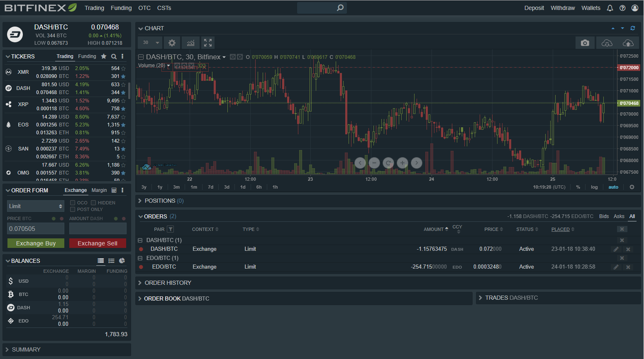Open the Trading menu
The width and height of the screenshot is (644, 359).
pos(94,8)
